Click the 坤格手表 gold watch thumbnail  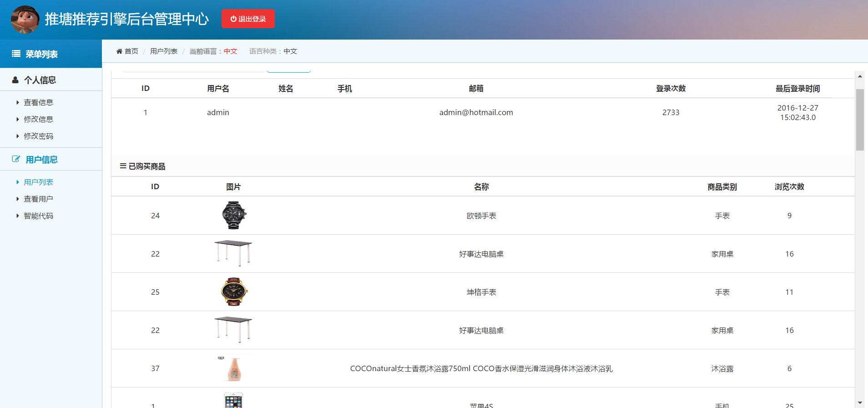click(233, 292)
